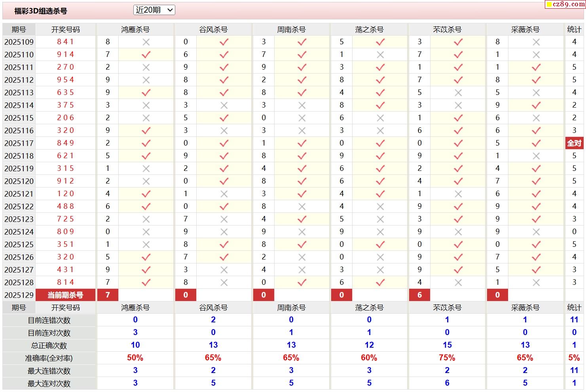Click 芣苡 total correct count 15
This screenshot has width=586, height=392.
(447, 345)
